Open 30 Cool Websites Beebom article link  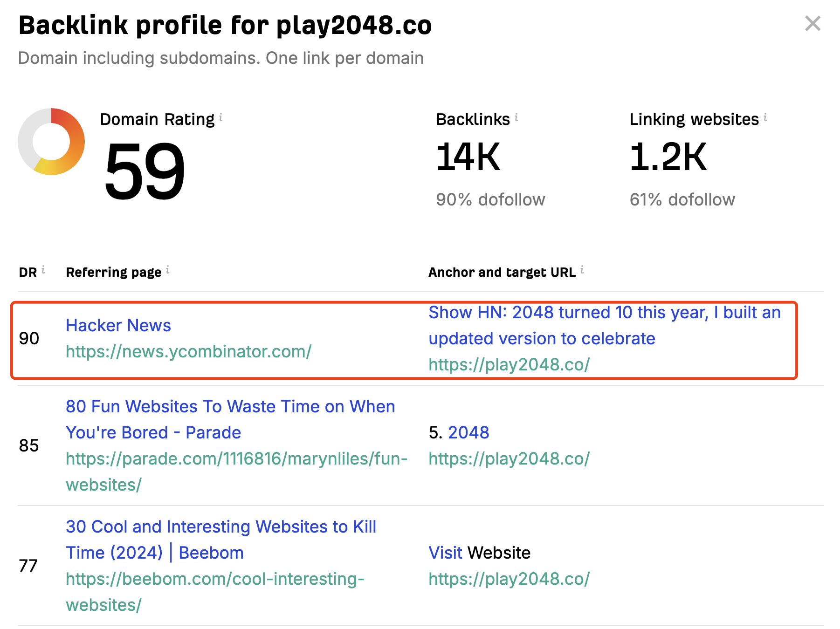[x=221, y=540]
